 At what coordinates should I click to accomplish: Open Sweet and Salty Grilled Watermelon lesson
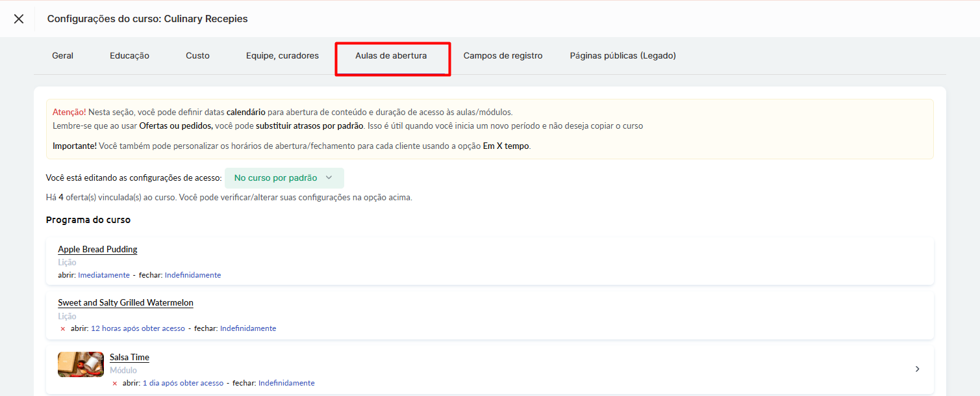pos(125,302)
